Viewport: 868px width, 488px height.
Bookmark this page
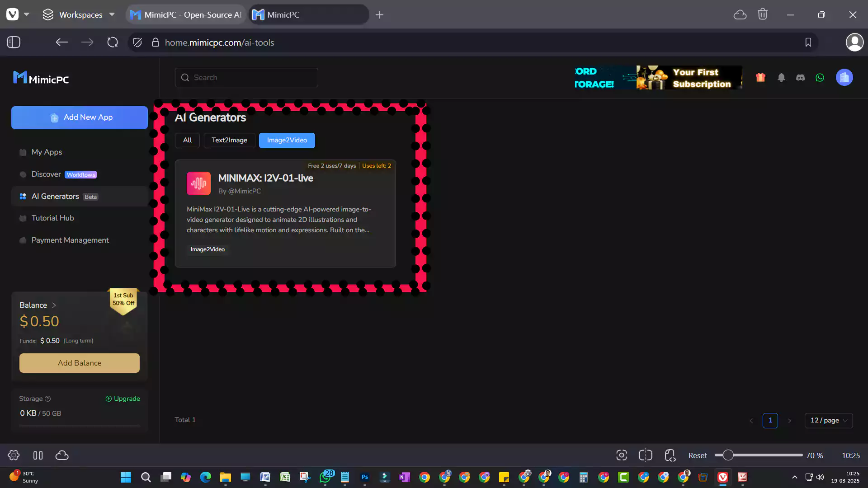(x=808, y=42)
